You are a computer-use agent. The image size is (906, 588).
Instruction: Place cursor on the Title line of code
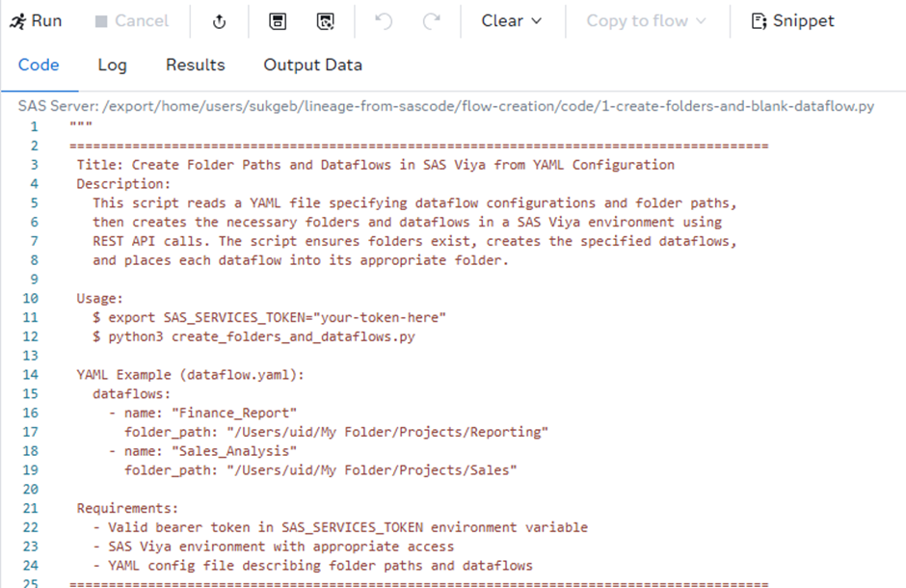tap(376, 165)
